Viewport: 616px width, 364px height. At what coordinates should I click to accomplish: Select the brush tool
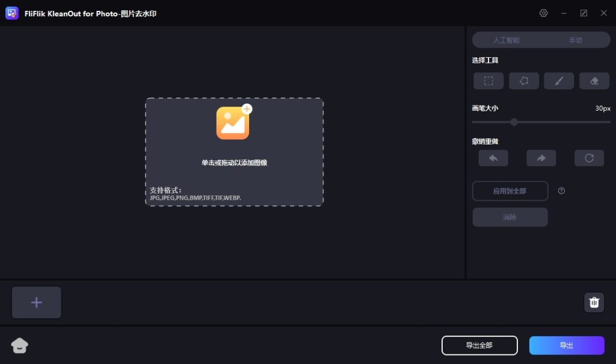[559, 81]
